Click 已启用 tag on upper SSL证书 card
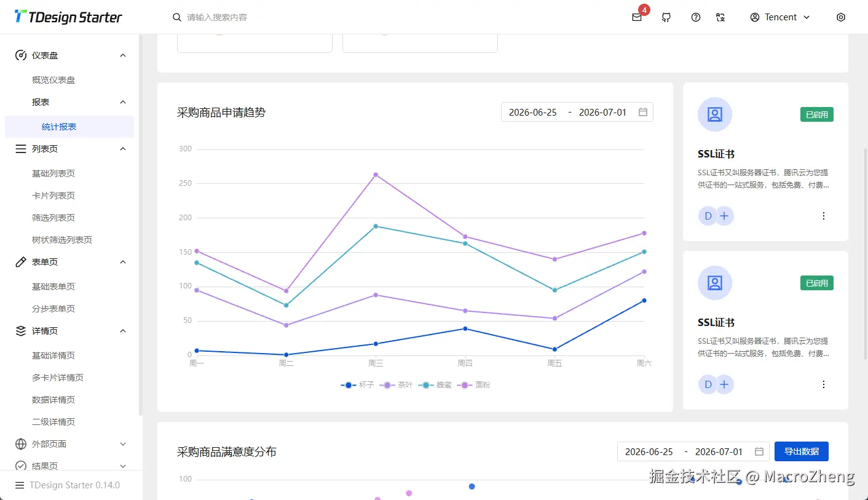The image size is (868, 500). pos(817,114)
